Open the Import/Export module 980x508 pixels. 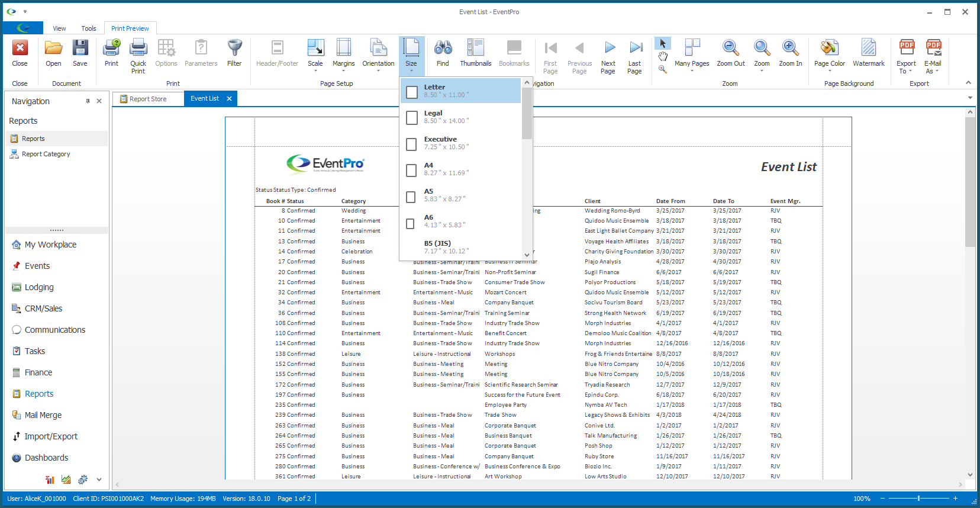[x=51, y=436]
